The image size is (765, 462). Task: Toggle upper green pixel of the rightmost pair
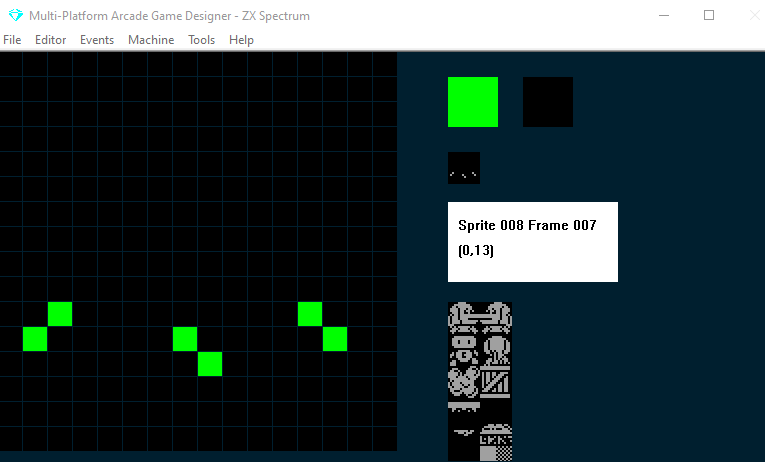(x=310, y=314)
